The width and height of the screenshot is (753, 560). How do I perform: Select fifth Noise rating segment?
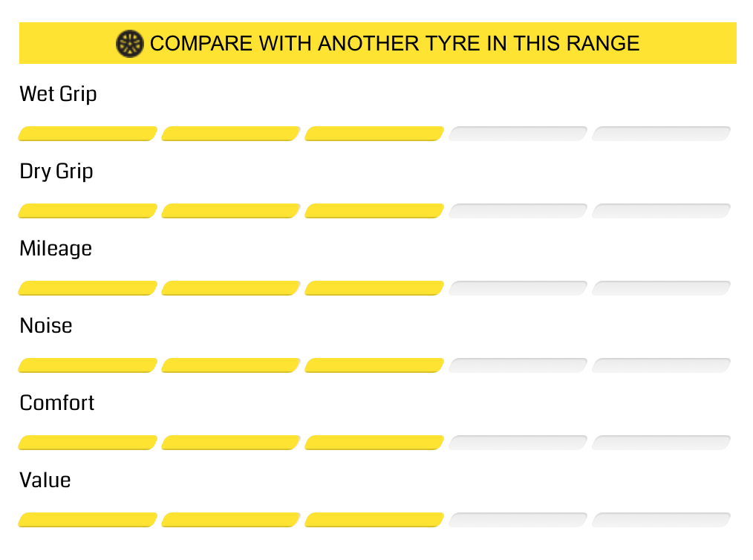coord(661,365)
